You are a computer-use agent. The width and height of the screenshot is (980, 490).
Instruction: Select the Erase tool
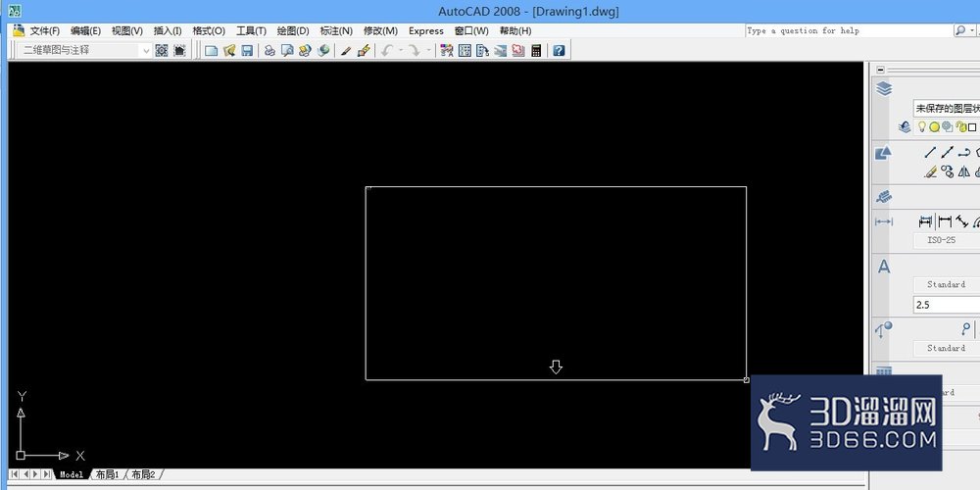[x=930, y=171]
